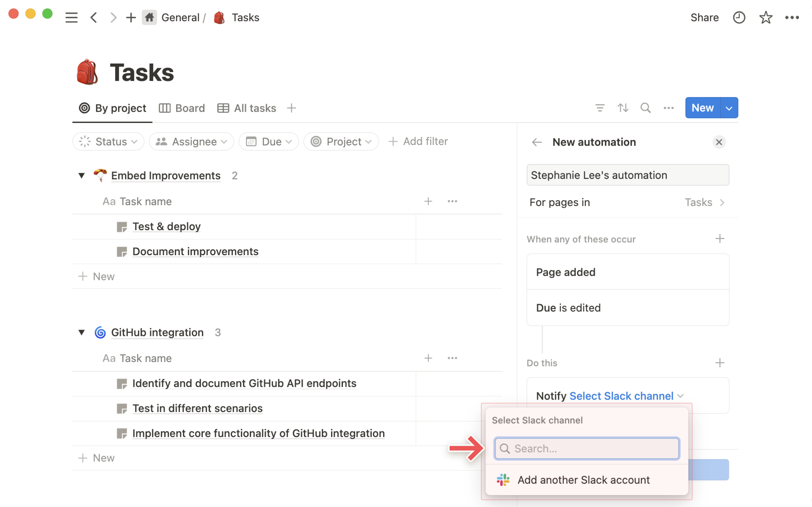Click the Slack channel search input field

pyautogui.click(x=586, y=448)
